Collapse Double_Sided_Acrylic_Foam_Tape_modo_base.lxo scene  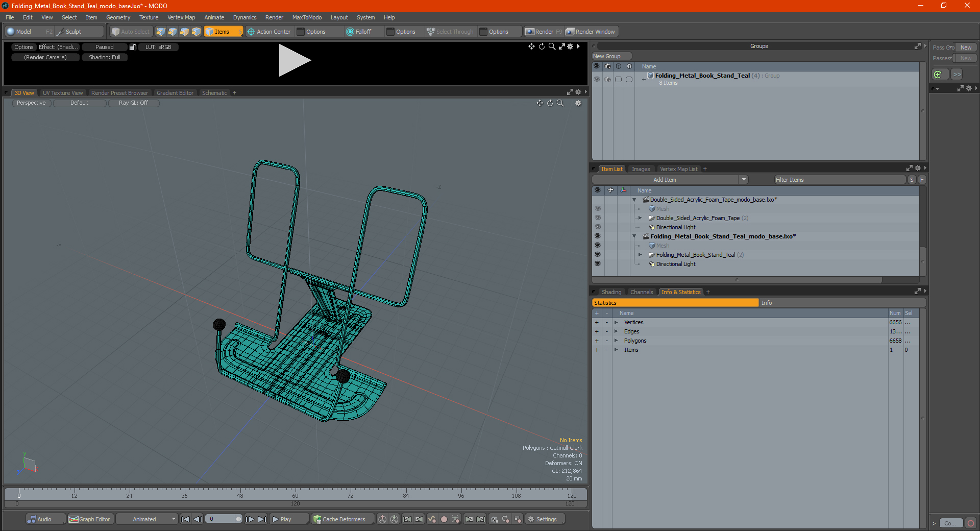tap(634, 200)
